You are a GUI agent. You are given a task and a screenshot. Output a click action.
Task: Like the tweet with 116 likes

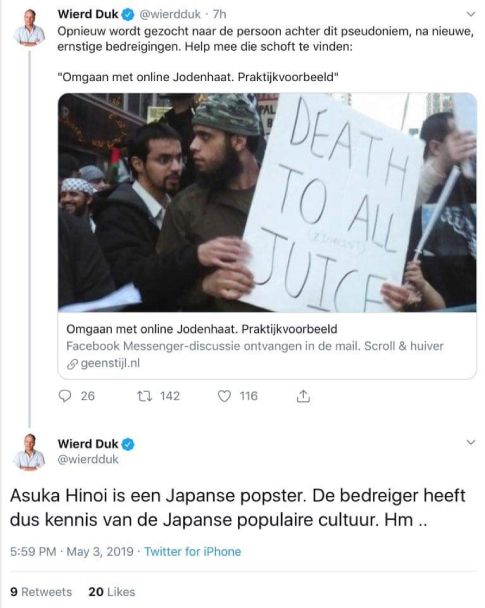tap(224, 396)
